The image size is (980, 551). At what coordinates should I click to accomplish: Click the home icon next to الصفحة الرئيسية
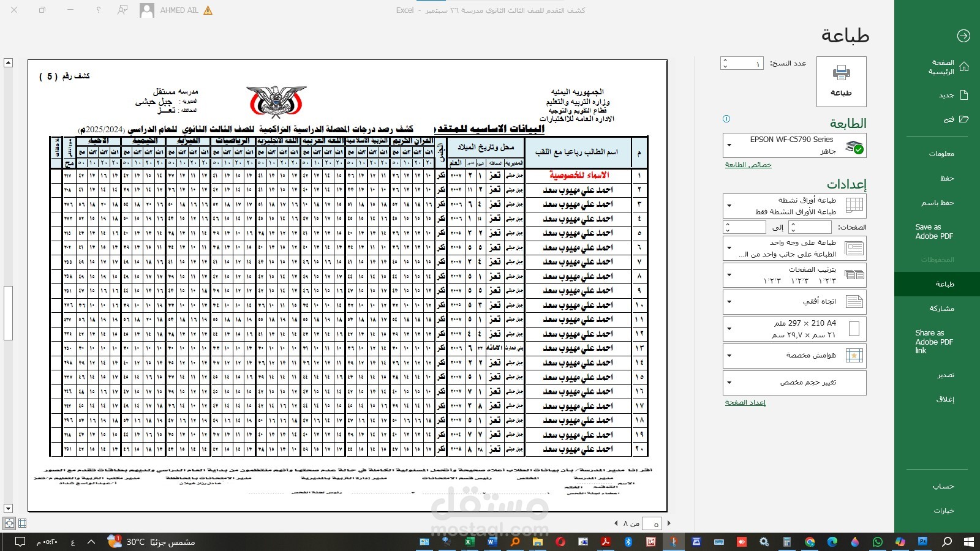pyautogui.click(x=964, y=67)
